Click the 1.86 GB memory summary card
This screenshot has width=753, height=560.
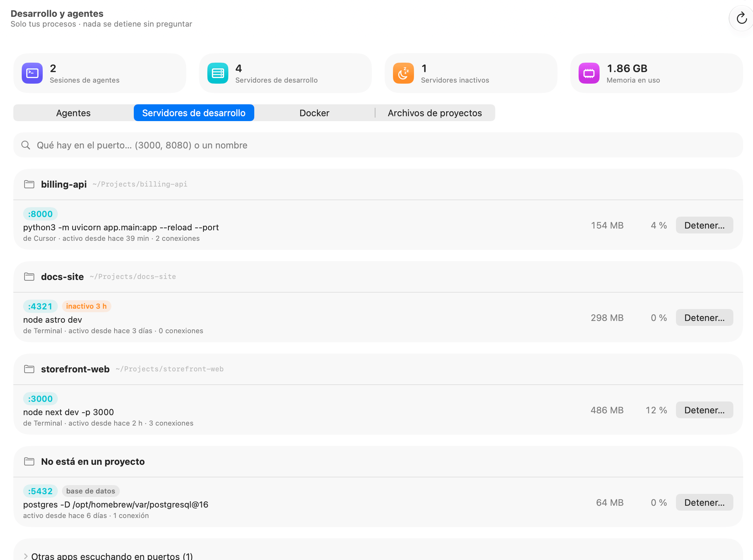[x=657, y=73]
